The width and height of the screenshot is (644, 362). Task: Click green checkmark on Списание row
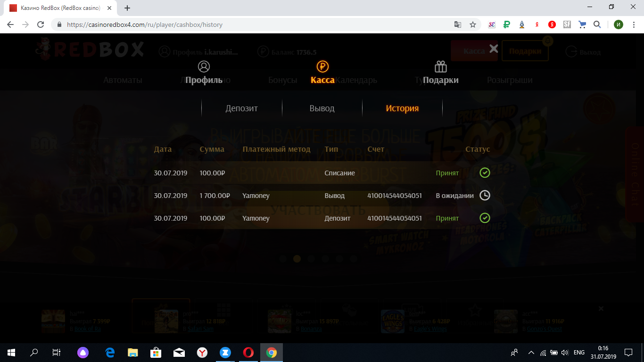point(485,173)
